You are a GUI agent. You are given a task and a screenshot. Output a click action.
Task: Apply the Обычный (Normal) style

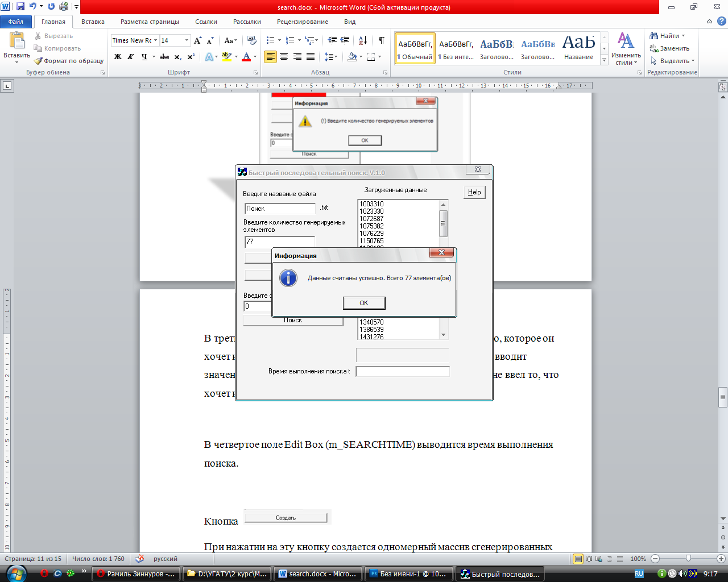click(415, 49)
